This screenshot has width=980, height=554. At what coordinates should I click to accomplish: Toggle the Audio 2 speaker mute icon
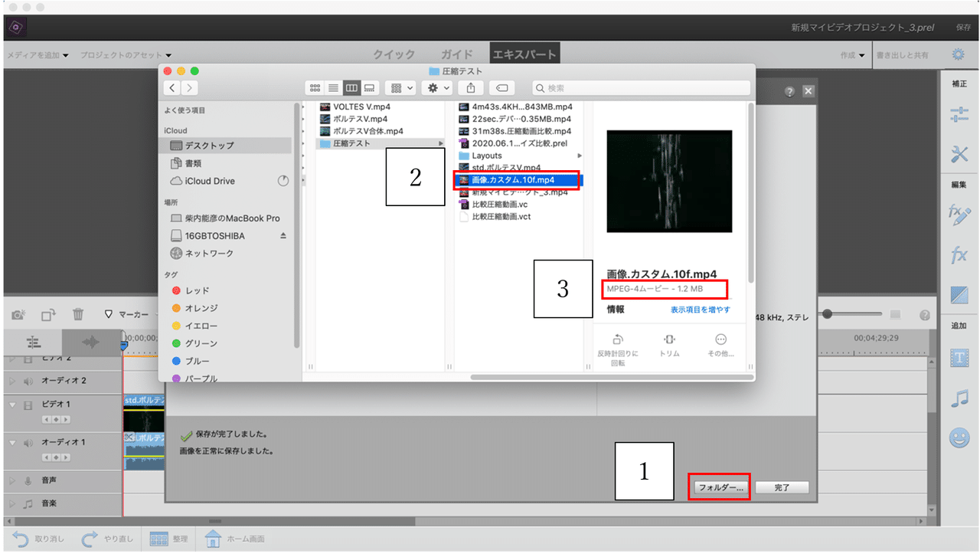coord(28,381)
